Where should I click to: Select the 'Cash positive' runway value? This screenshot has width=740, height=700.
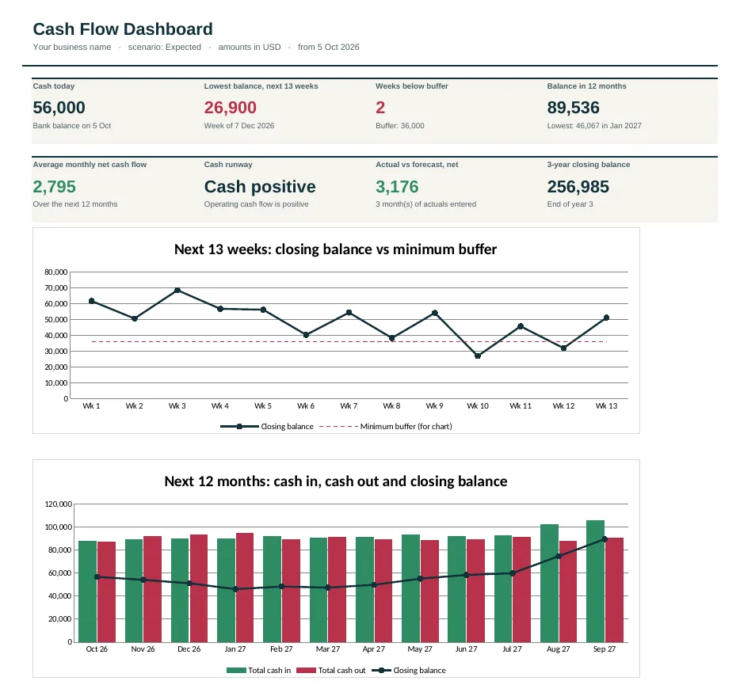click(x=260, y=187)
